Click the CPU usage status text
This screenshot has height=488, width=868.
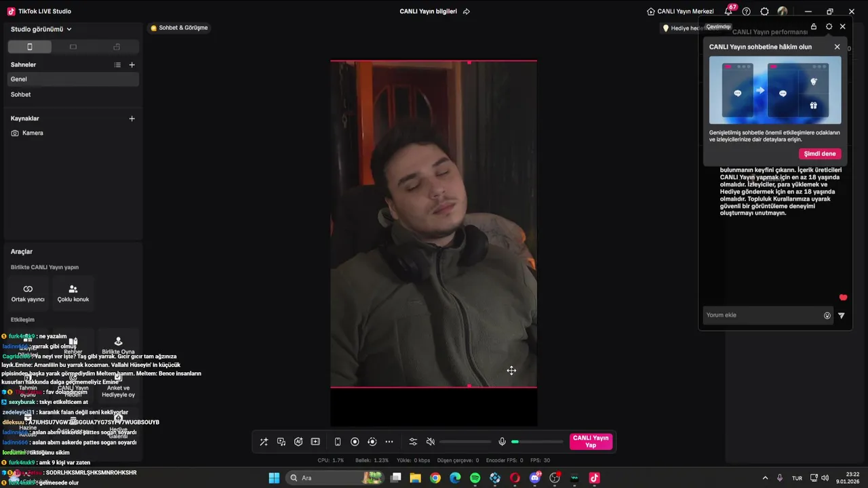(x=331, y=460)
